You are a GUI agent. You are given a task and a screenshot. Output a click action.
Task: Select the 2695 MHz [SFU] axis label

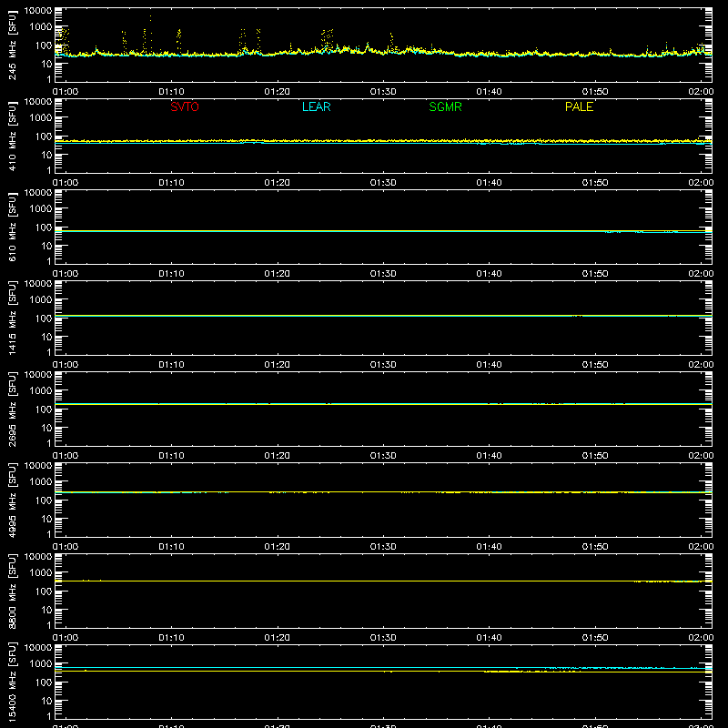click(x=13, y=409)
